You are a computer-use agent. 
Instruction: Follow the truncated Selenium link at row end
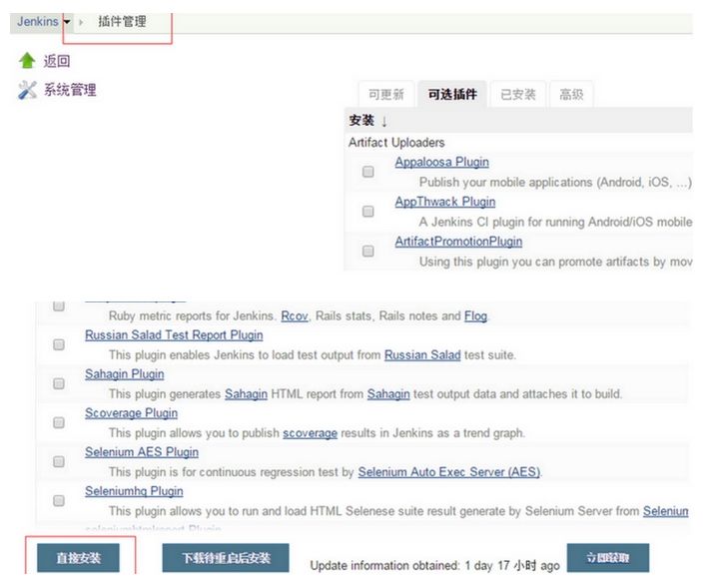point(665,511)
